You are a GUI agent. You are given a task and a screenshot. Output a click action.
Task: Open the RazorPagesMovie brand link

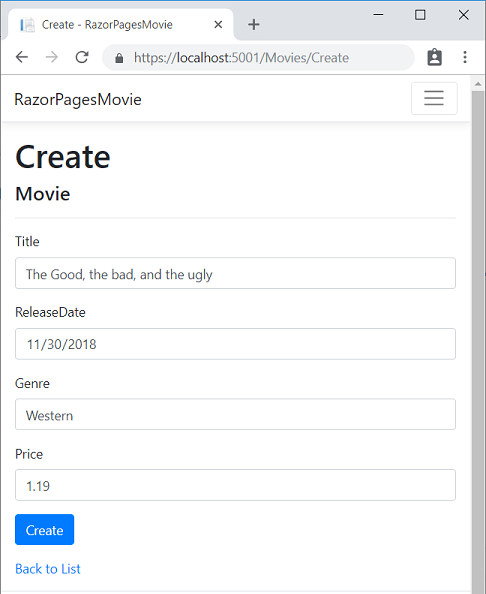pyautogui.click(x=78, y=100)
